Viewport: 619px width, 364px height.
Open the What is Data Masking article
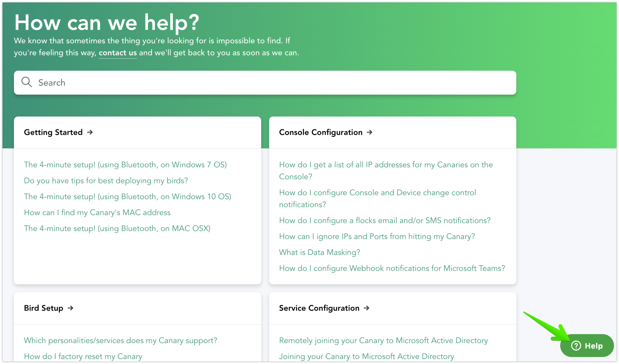[319, 252]
